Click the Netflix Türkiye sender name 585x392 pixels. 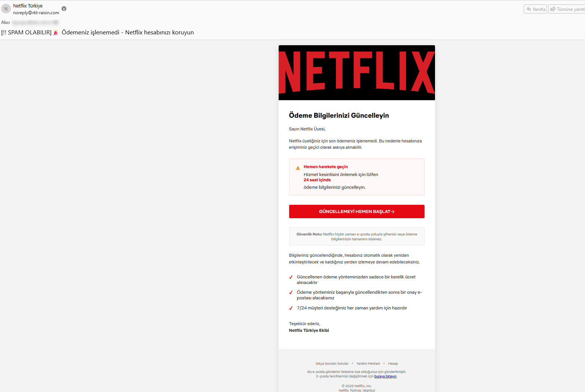tap(28, 6)
